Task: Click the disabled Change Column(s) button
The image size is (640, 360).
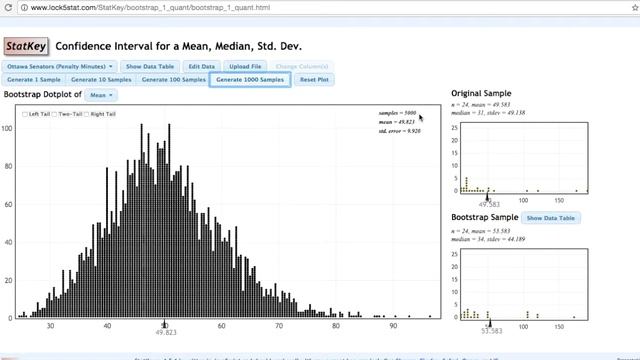Action: click(302, 67)
